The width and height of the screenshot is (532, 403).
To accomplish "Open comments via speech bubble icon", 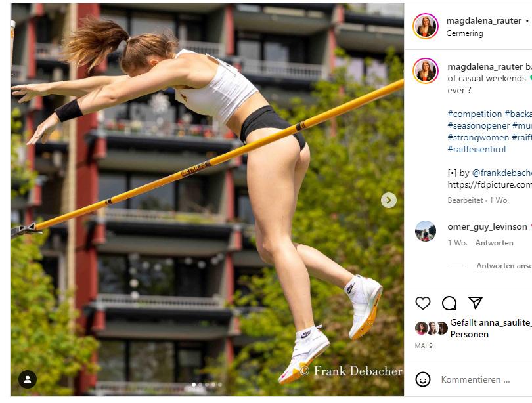I will (449, 303).
